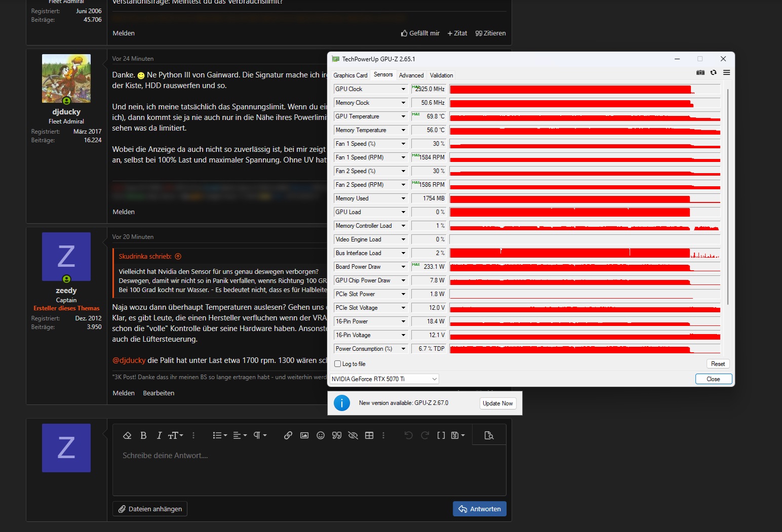Open the NVIDIA GeForce RTX 5070 Ti selector
This screenshot has height=532, width=782.
pyautogui.click(x=384, y=379)
